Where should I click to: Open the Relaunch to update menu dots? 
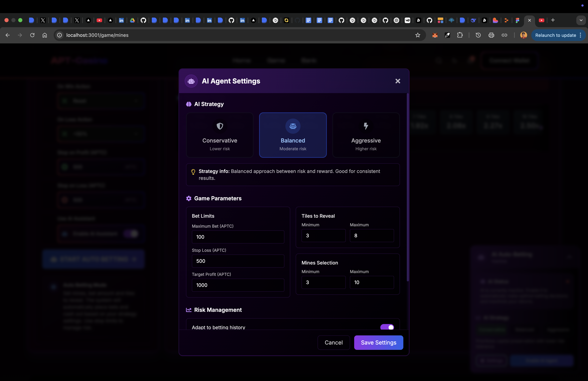(580, 35)
